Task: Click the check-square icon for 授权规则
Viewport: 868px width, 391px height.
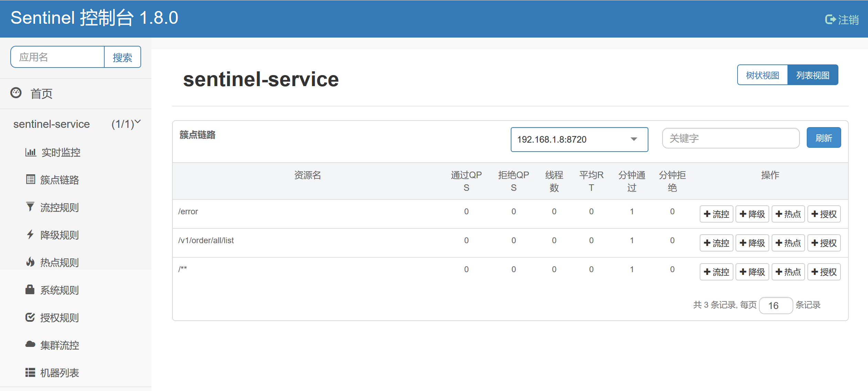Action: click(30, 317)
